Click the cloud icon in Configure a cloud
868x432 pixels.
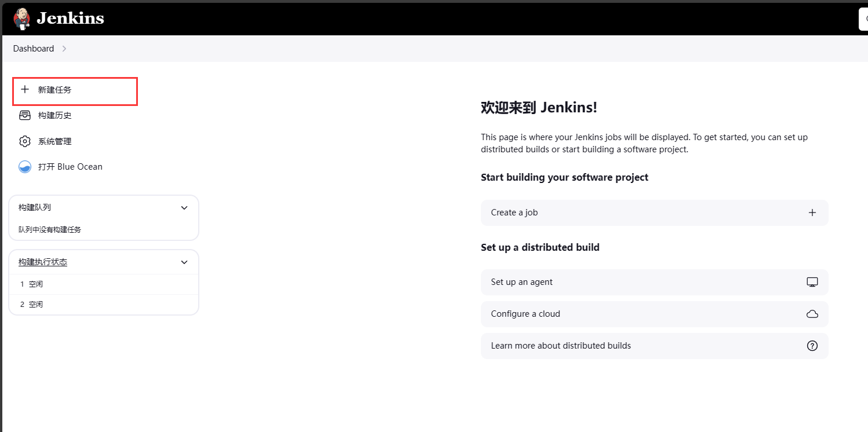pyautogui.click(x=812, y=314)
